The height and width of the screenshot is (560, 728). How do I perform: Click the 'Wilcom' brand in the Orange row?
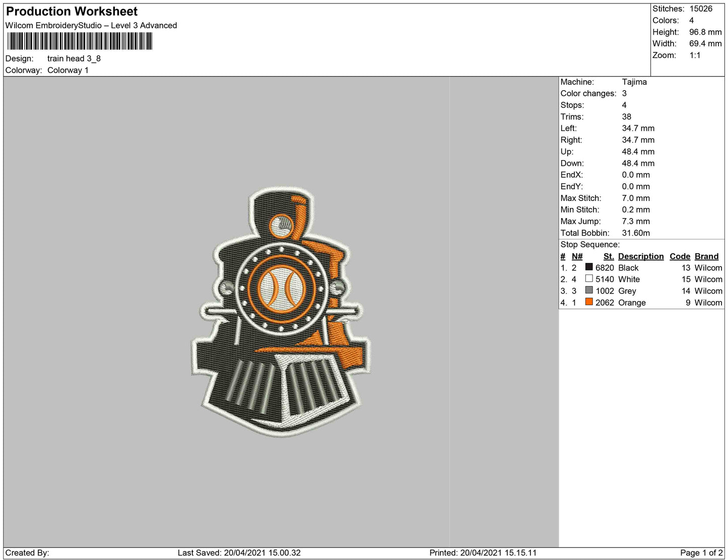tap(708, 302)
